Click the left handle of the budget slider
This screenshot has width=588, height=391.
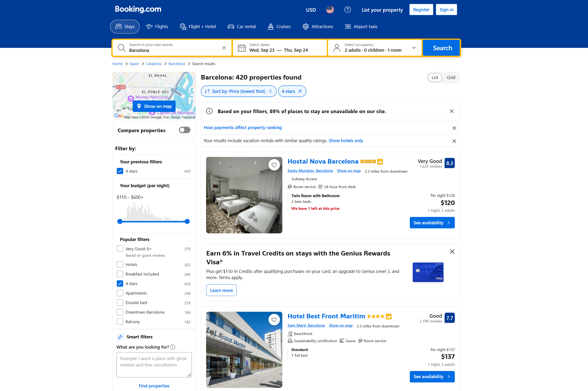120,221
